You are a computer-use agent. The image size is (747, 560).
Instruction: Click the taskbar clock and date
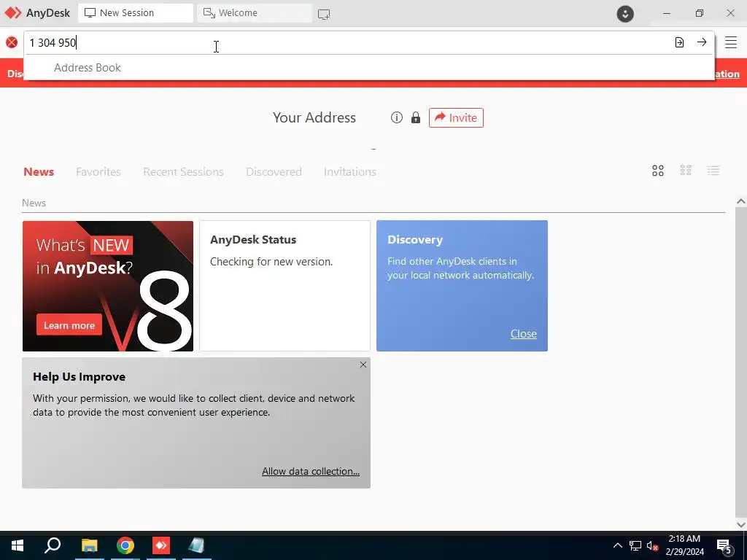click(x=684, y=545)
